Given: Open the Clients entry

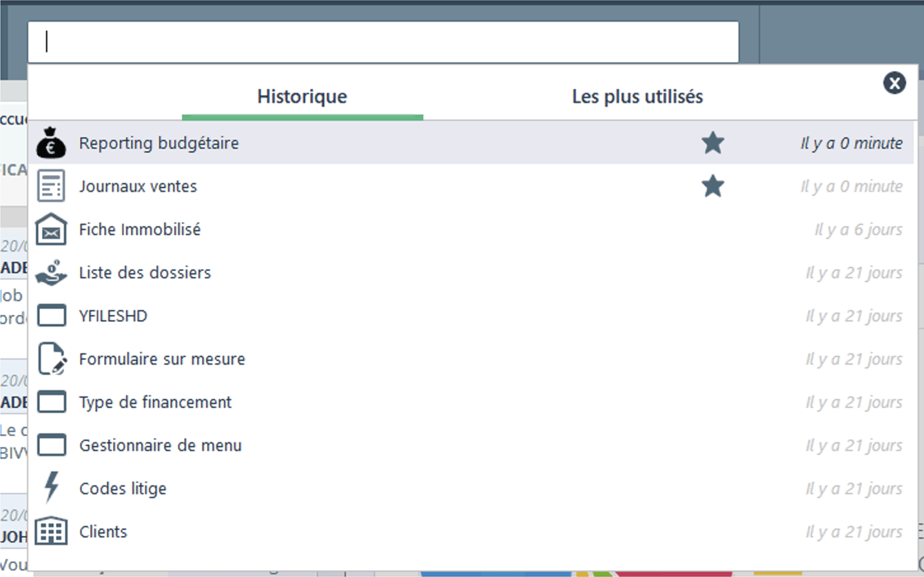Looking at the screenshot, I should [x=103, y=531].
